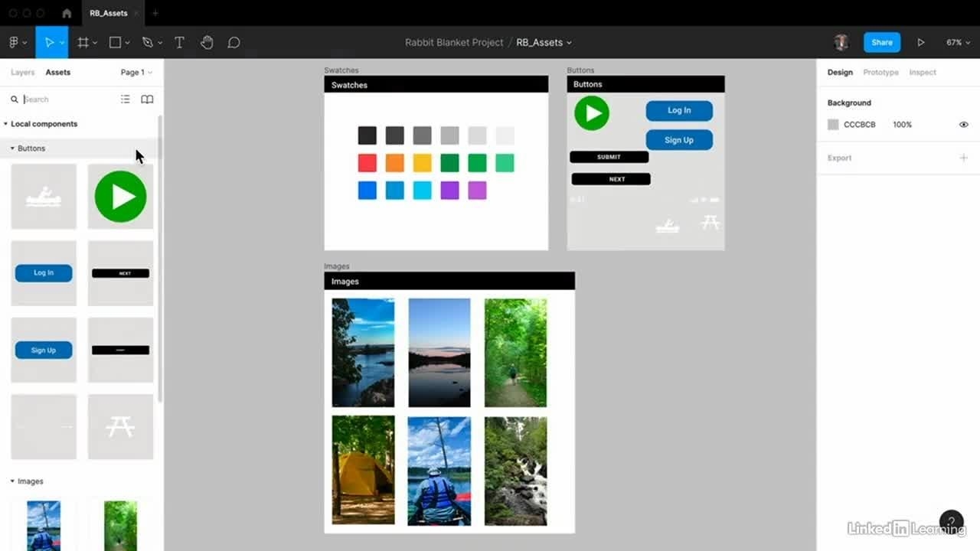Switch assets to list view
Viewport: 980px width, 551px height.
pyautogui.click(x=126, y=99)
